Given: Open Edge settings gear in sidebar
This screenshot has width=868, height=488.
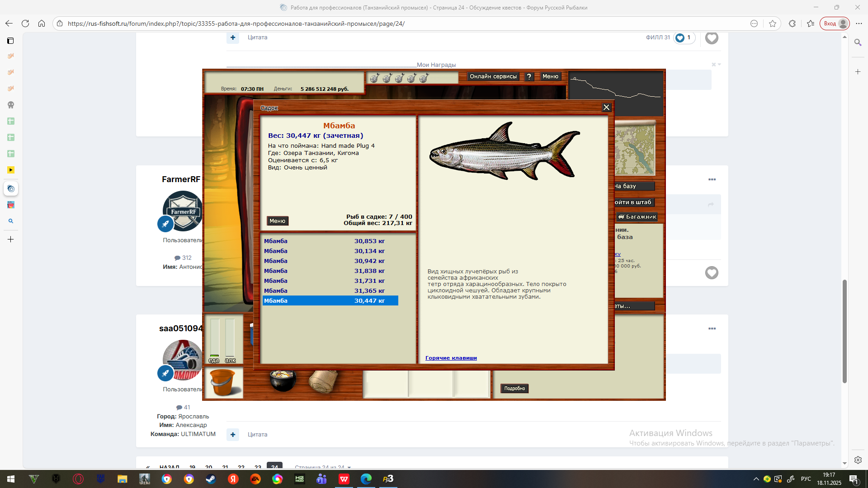Looking at the screenshot, I should tap(858, 460).
